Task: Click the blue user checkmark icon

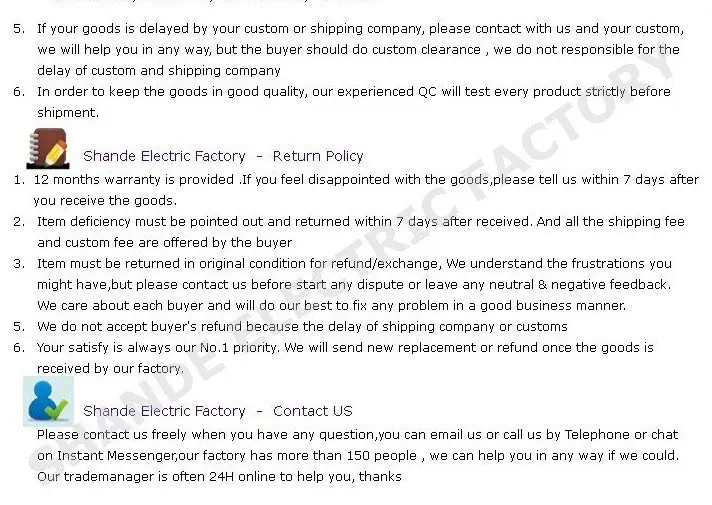Action: click(48, 401)
